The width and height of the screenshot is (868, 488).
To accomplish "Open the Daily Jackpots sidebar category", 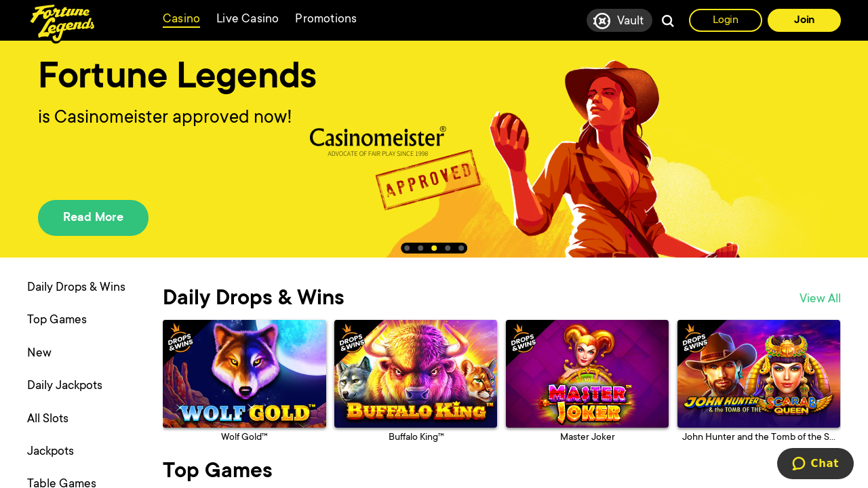I will pos(64,386).
